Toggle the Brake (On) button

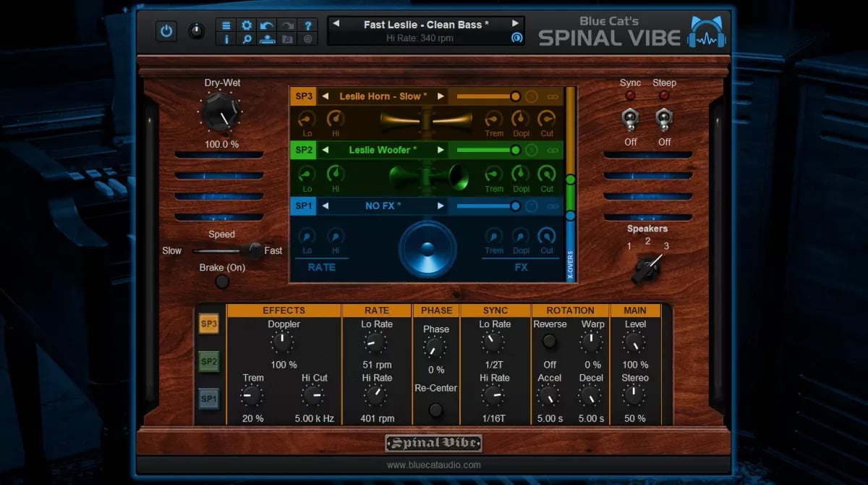pos(222,282)
